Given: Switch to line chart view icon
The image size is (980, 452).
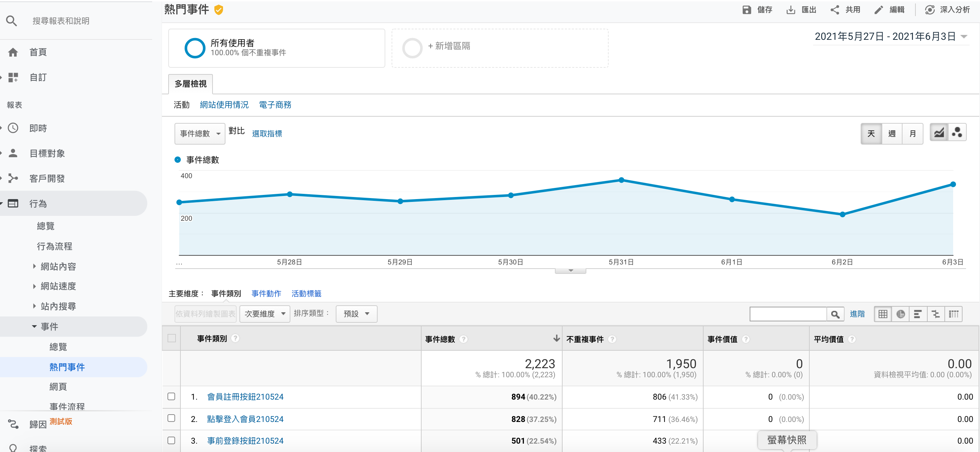Looking at the screenshot, I should tap(939, 134).
